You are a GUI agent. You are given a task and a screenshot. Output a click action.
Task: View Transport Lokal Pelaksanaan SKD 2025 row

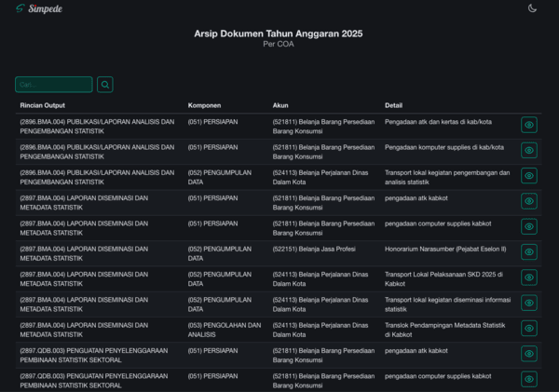pyautogui.click(x=528, y=277)
